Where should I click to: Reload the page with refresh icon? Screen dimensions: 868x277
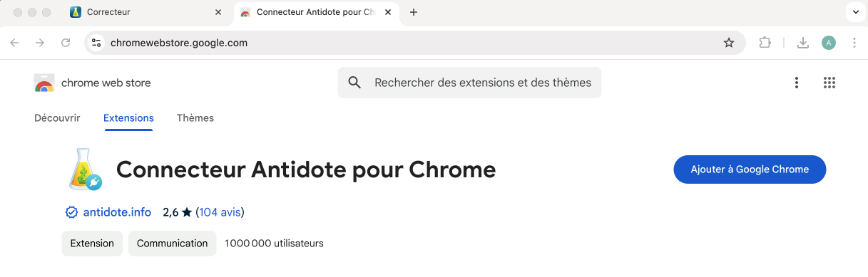66,43
